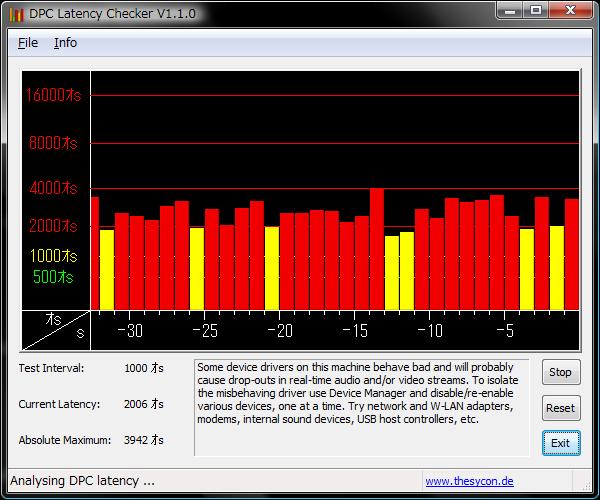Screen dimensions: 600x500
Task: Click the 4000 axis label
Action: click(x=53, y=188)
